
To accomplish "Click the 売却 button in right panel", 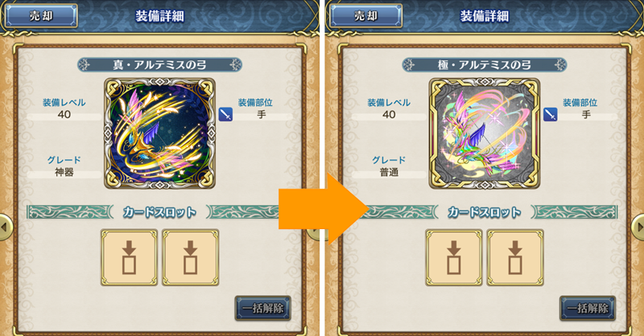I will 365,16.
